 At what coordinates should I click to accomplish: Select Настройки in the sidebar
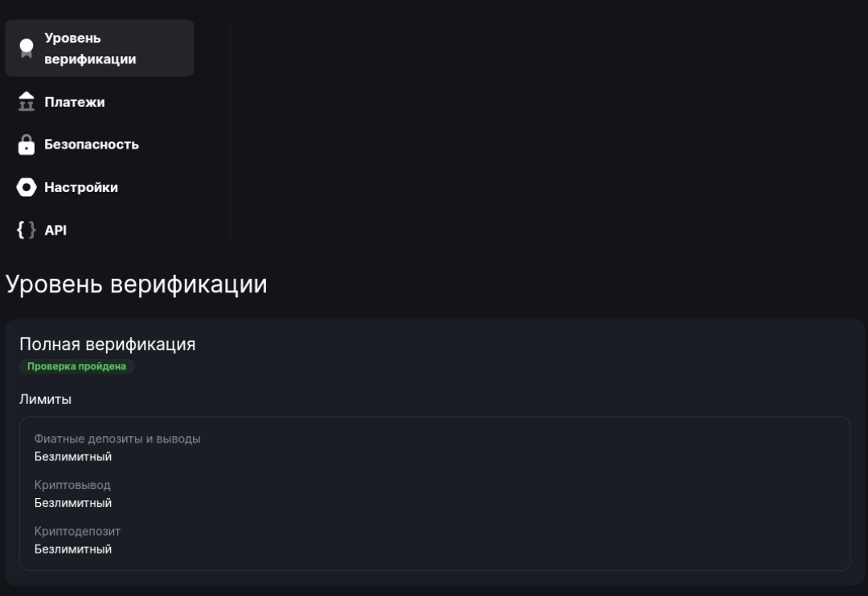pos(80,187)
